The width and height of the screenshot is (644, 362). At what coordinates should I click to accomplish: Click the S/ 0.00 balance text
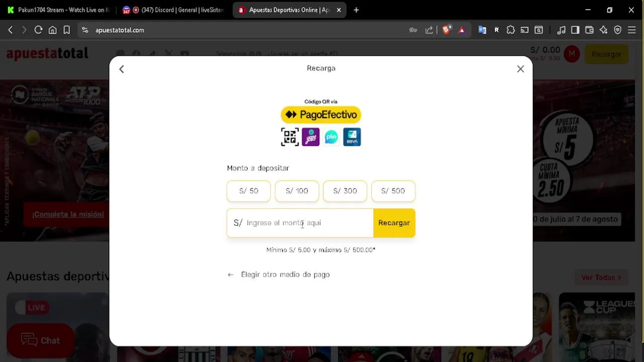click(x=545, y=50)
